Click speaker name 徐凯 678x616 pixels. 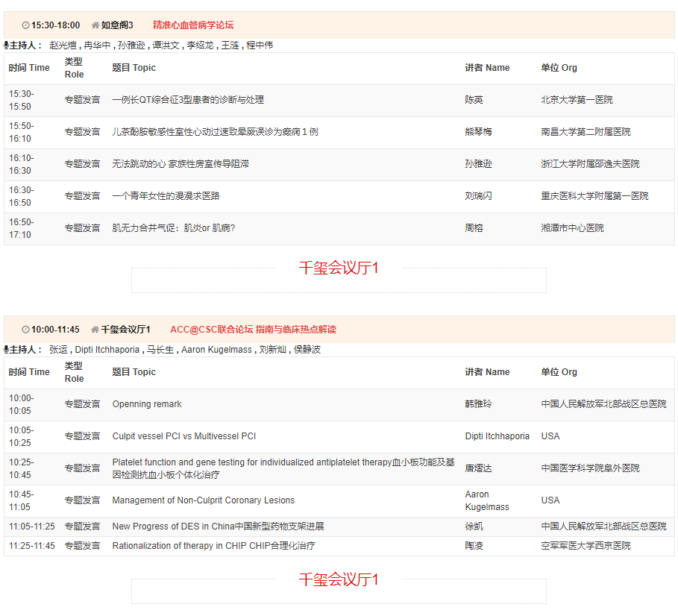pos(474,527)
